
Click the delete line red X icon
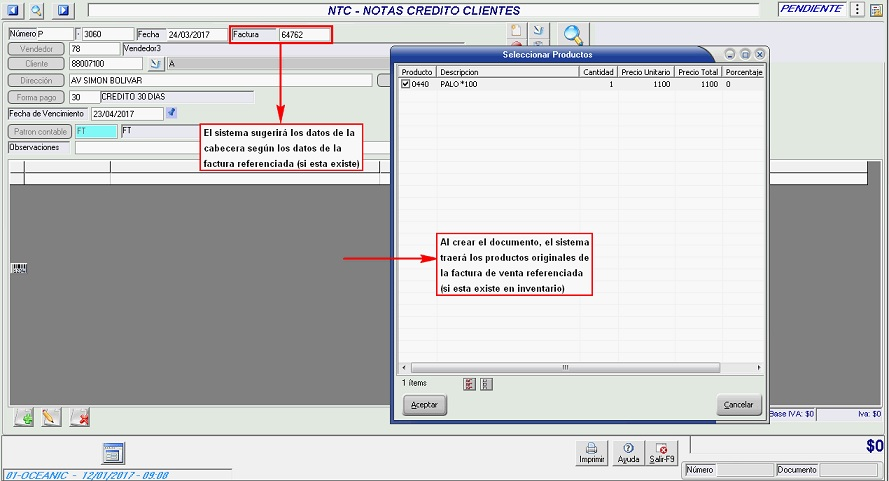click(x=79, y=417)
